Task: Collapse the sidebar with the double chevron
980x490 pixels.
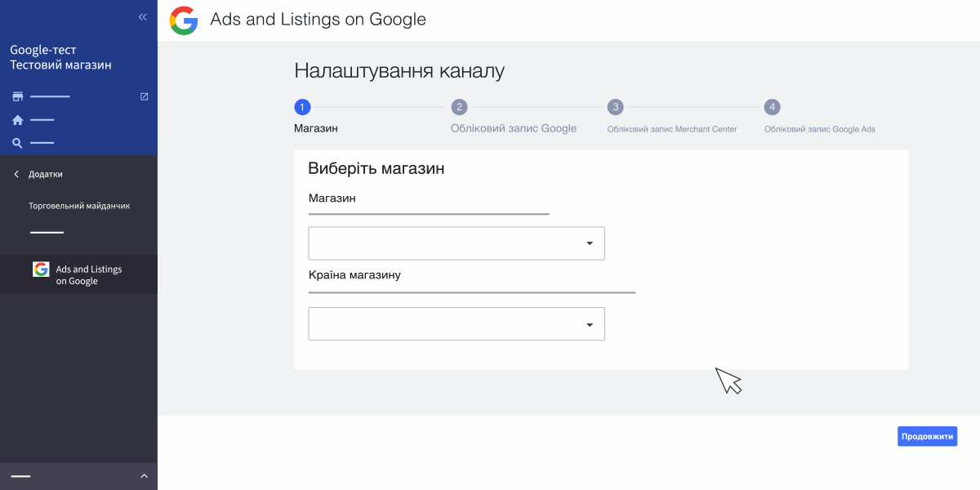Action: (143, 16)
